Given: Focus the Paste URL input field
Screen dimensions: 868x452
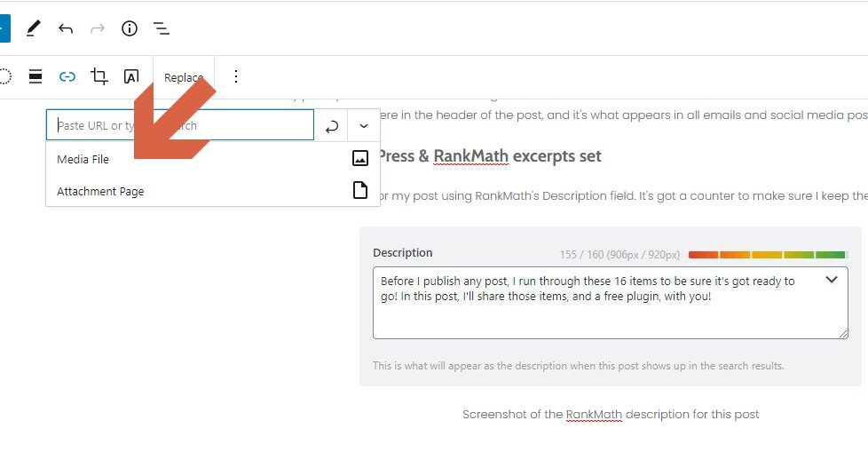Looking at the screenshot, I should [180, 125].
